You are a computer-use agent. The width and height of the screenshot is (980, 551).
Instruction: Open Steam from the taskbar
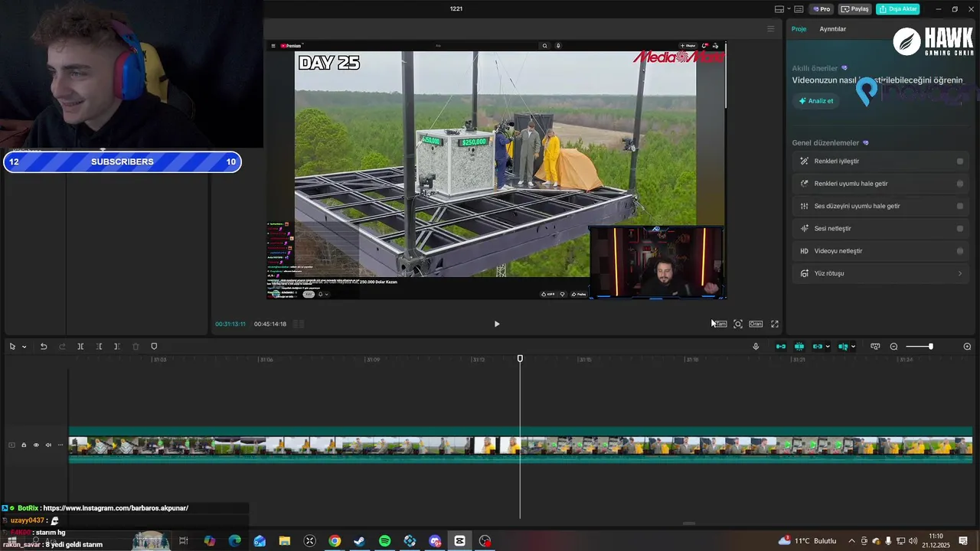click(359, 541)
